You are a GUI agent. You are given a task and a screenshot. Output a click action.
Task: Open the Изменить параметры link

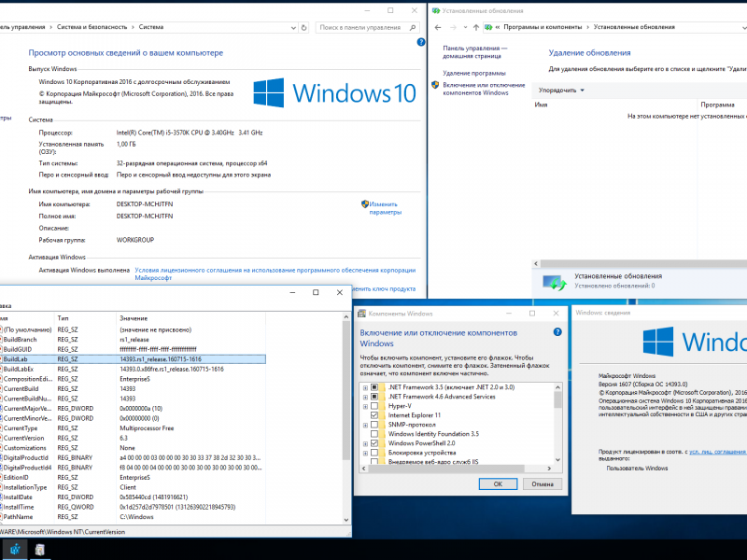click(386, 208)
